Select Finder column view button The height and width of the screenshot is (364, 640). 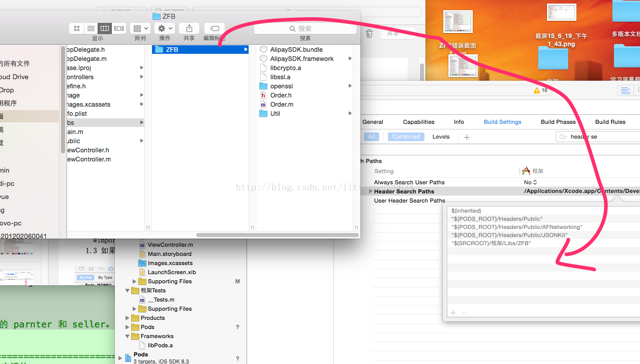105,28
